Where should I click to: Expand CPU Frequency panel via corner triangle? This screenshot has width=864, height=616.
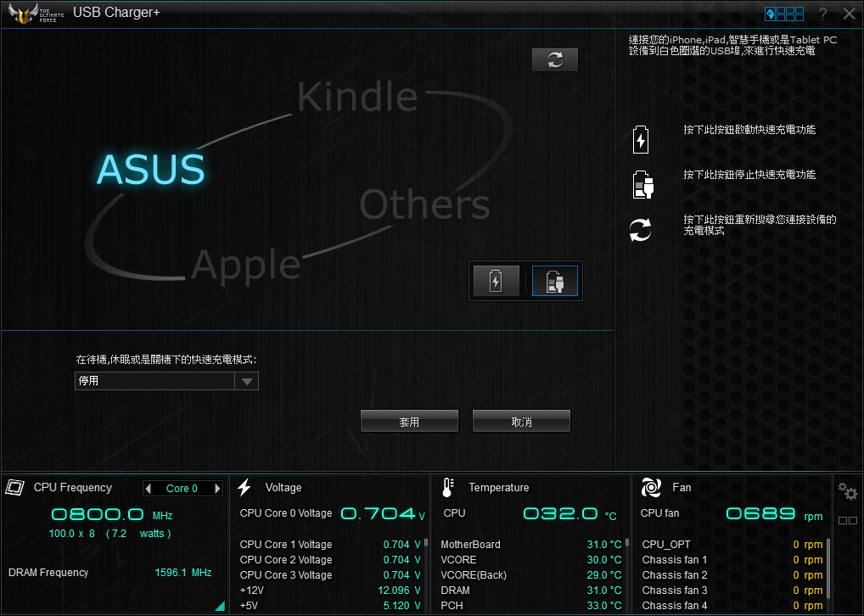(x=220, y=606)
